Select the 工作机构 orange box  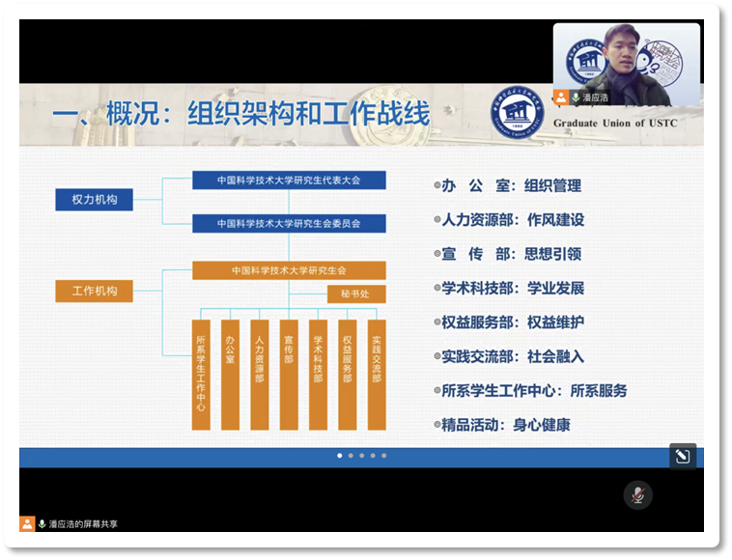click(x=95, y=290)
